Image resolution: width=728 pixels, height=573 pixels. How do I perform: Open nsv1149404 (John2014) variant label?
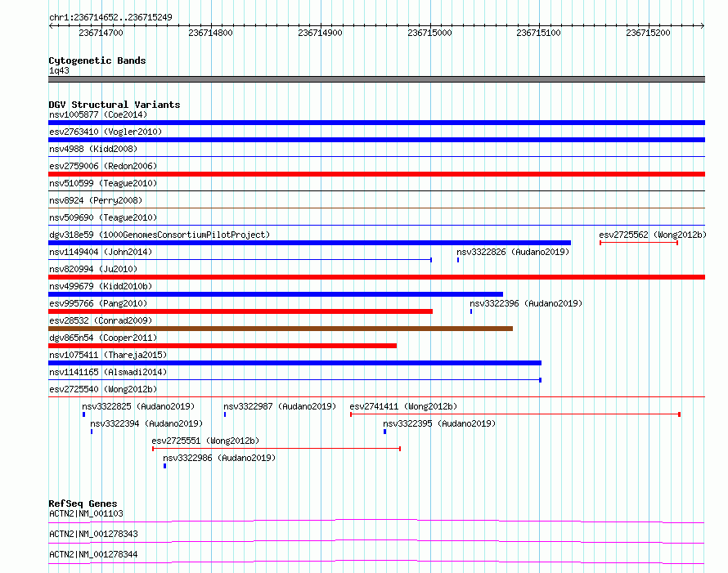click(101, 252)
